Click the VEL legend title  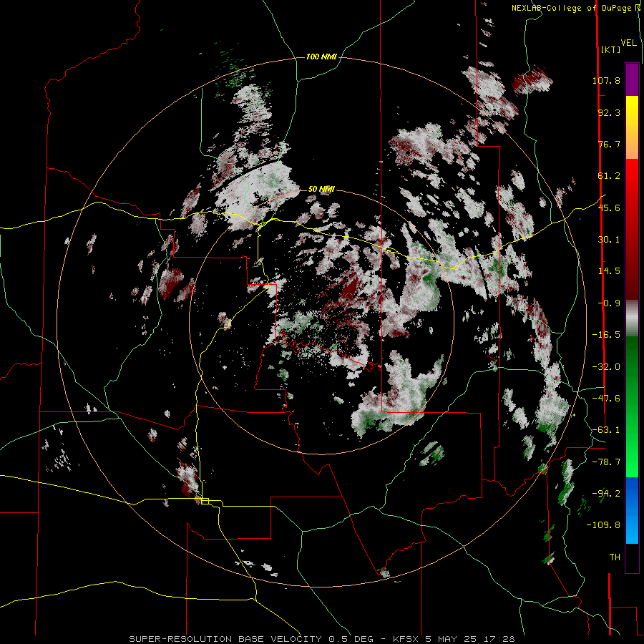click(628, 43)
